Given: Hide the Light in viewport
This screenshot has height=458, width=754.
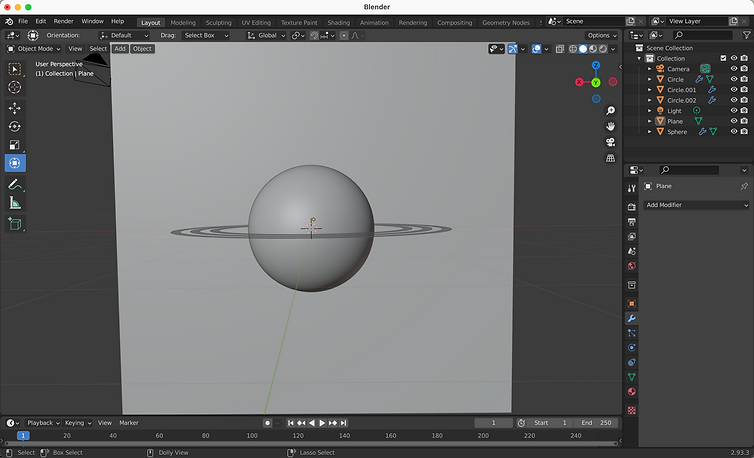Looking at the screenshot, I should click(734, 111).
